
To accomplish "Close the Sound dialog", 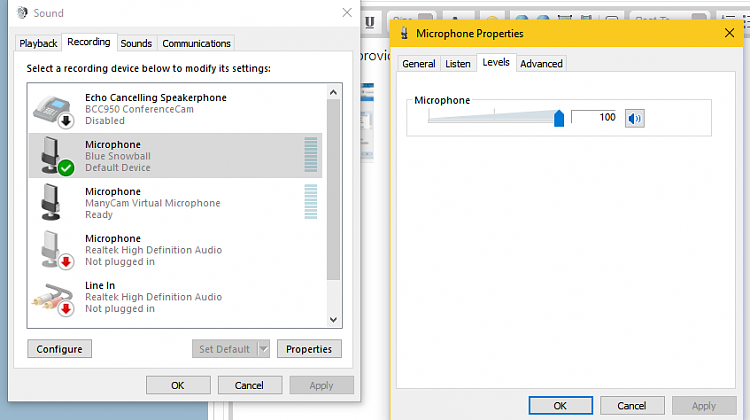I will click(x=347, y=13).
